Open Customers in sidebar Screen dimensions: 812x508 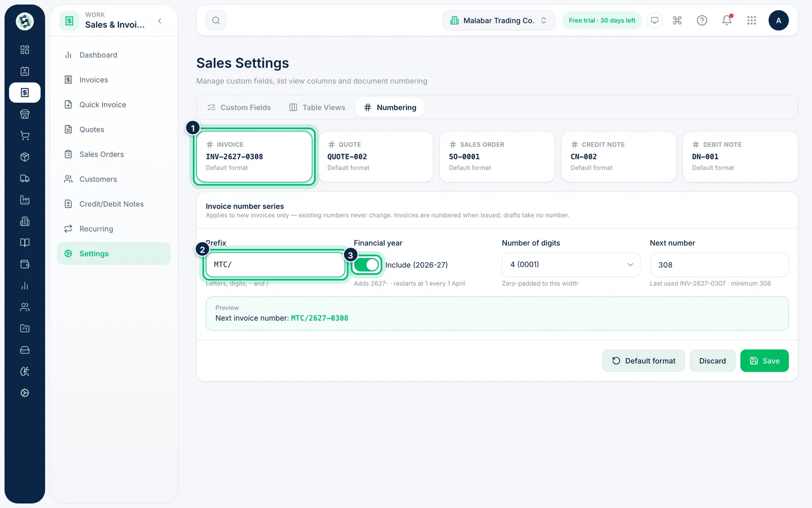114,179
